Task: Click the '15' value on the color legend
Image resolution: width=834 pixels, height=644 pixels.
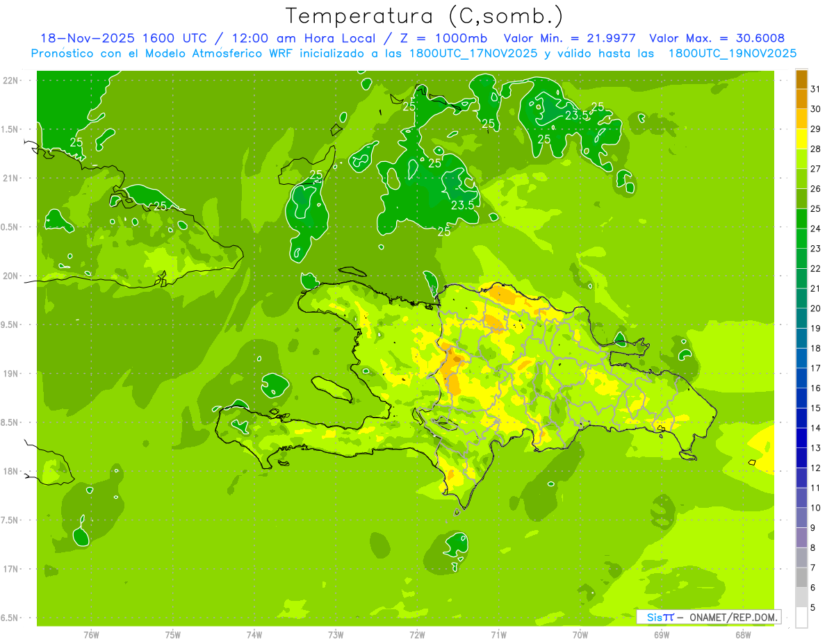Action: point(816,408)
